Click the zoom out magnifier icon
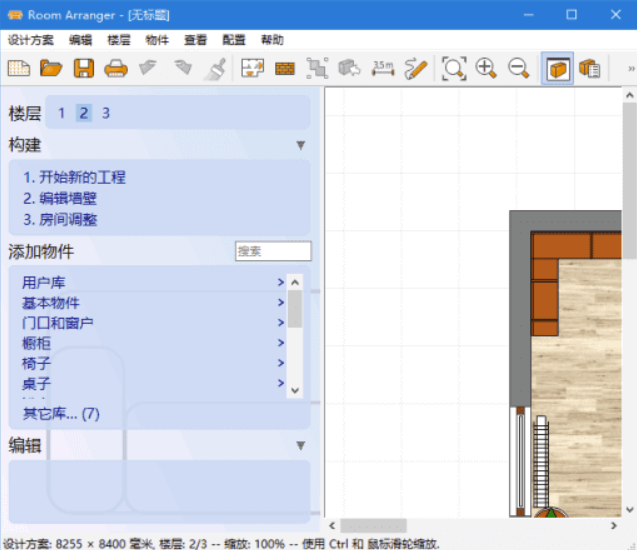The image size is (637, 550). [x=519, y=69]
